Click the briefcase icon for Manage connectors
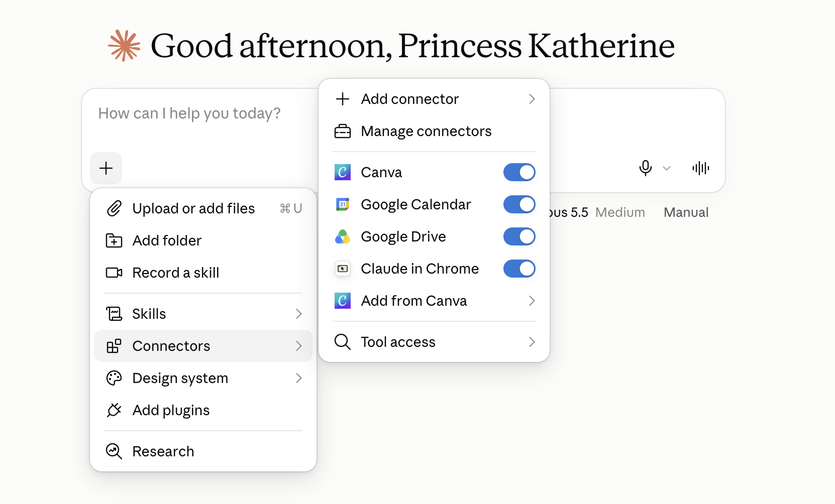Screen dimensions: 835x504 [x=343, y=131]
